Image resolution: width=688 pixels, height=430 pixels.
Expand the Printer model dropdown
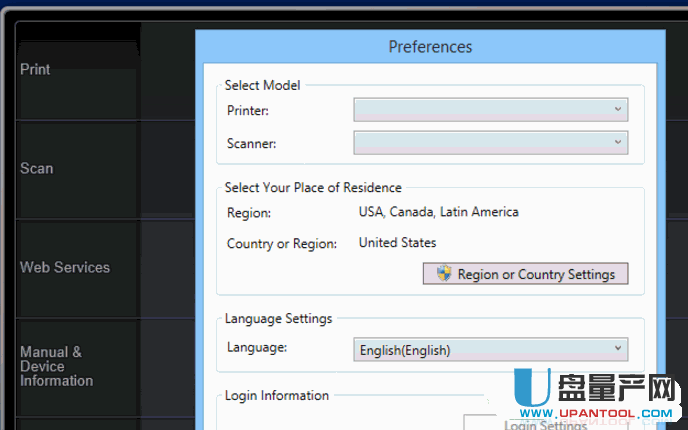(x=490, y=109)
